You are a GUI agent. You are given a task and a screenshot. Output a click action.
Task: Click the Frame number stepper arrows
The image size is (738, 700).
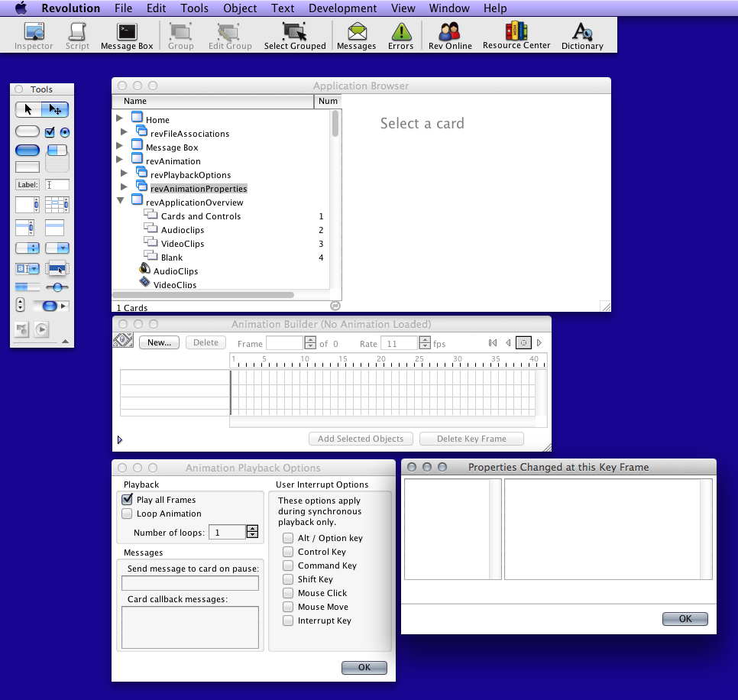point(310,342)
